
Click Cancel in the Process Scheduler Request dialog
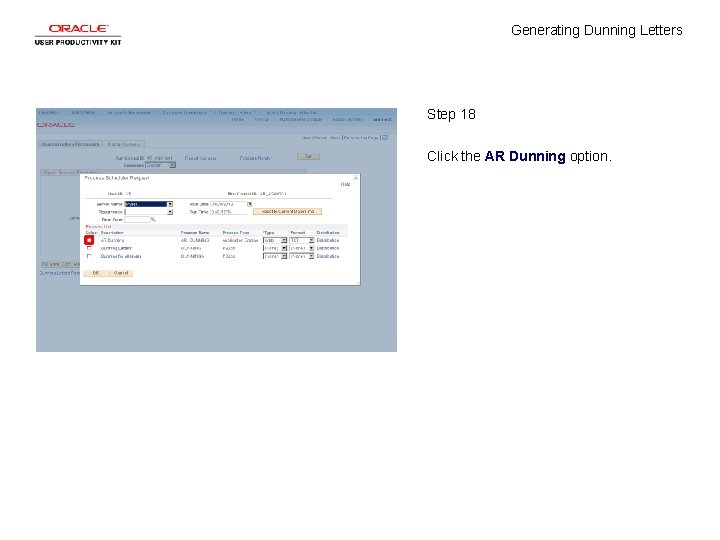coord(121,273)
